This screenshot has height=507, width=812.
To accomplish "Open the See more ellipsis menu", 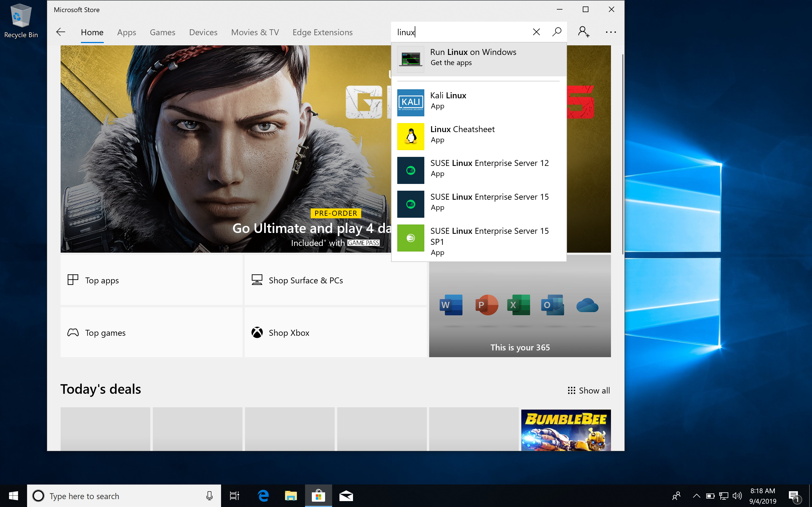I will tap(611, 32).
